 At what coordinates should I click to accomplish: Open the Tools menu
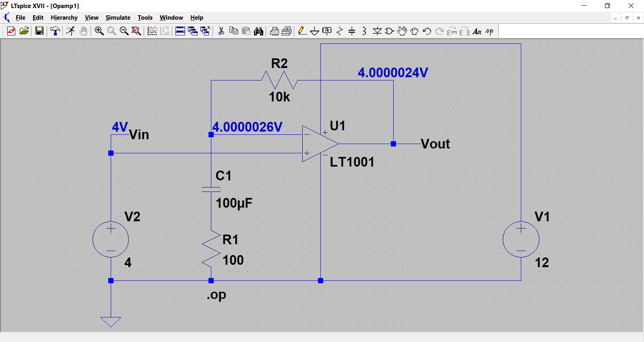145,18
